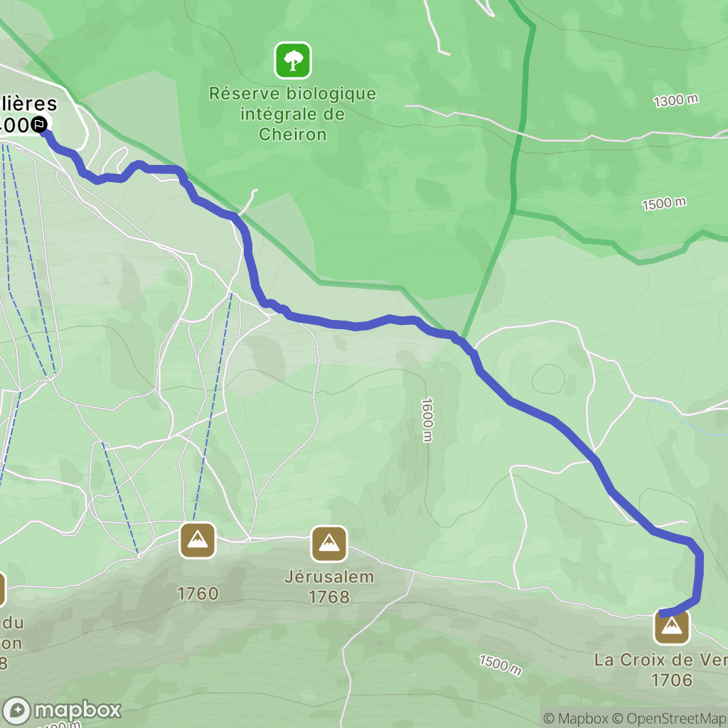Click the Jérusalem 1768 text label

(x=329, y=587)
